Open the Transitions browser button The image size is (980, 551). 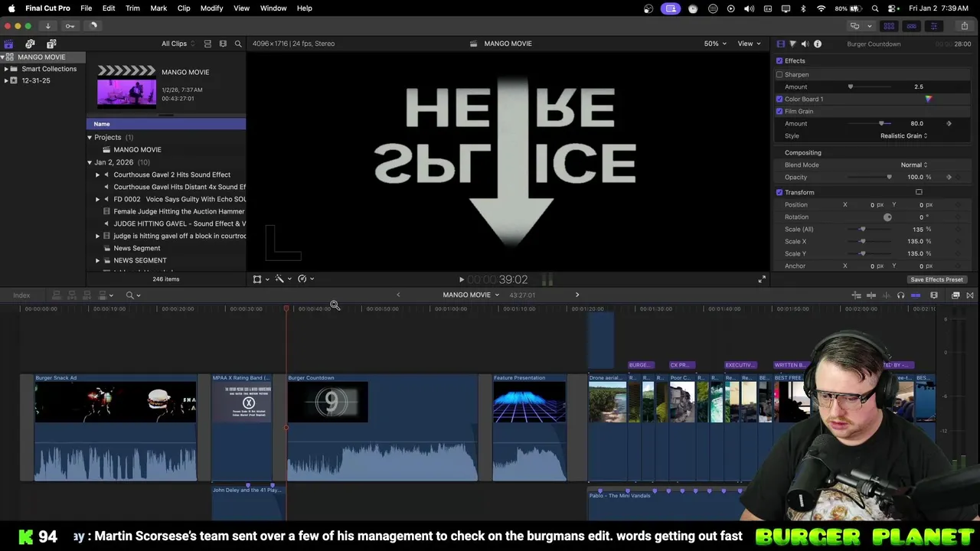click(x=969, y=295)
